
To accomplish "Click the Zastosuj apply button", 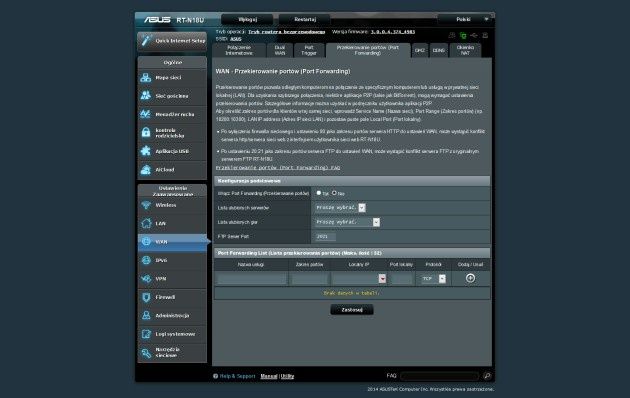I will tap(352, 310).
